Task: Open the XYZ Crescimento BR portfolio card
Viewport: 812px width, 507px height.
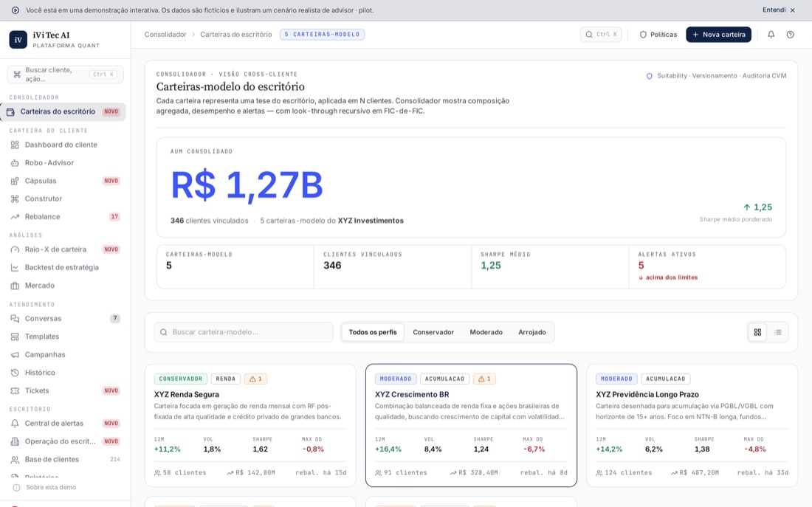Action: click(471, 425)
